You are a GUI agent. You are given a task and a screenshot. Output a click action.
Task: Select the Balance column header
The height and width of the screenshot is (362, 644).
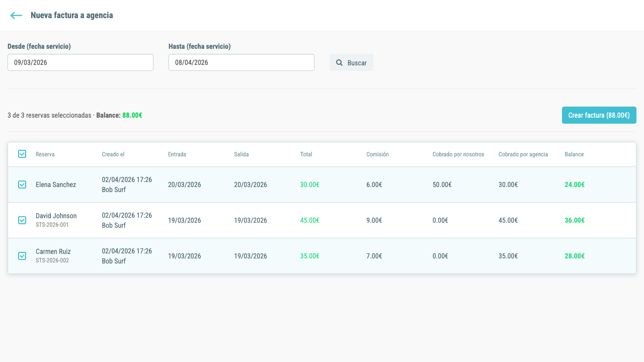tap(574, 154)
